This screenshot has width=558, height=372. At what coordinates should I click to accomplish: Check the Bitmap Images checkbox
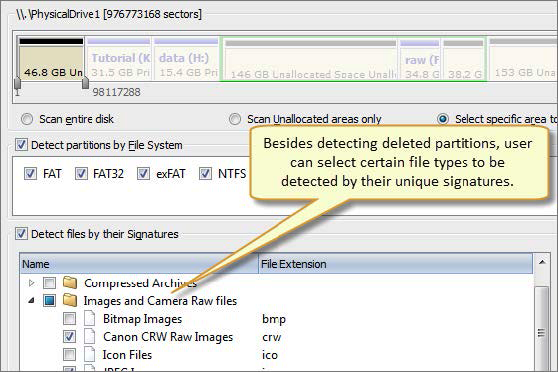tap(69, 319)
